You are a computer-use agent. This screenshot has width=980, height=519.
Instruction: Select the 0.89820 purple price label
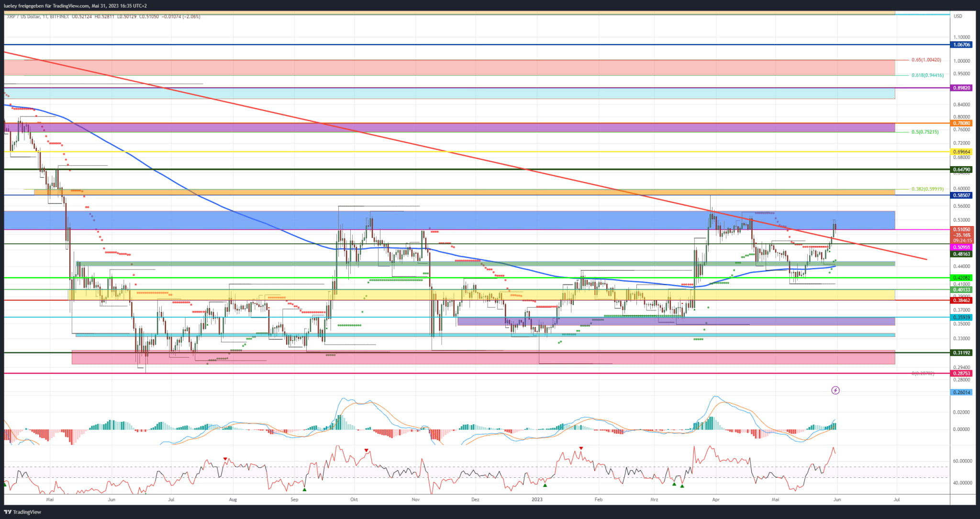click(962, 88)
